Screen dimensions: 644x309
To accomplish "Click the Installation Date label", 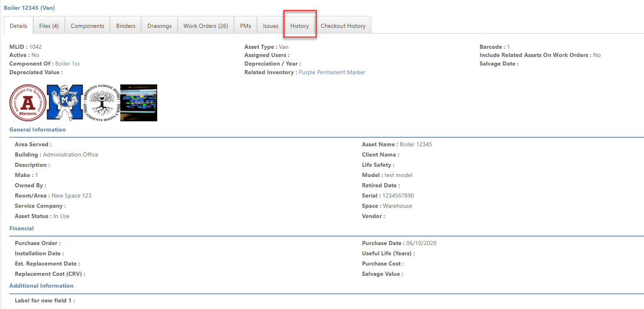I will pos(39,253).
